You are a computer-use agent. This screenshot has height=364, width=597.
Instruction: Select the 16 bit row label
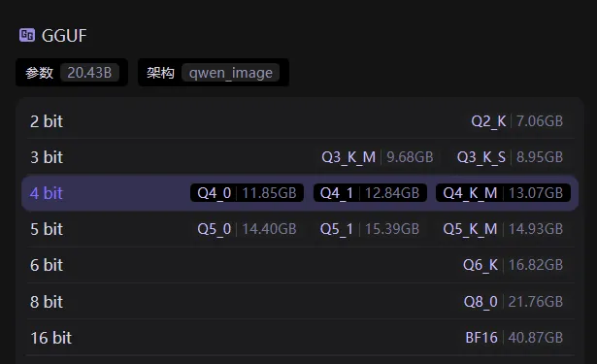click(51, 338)
